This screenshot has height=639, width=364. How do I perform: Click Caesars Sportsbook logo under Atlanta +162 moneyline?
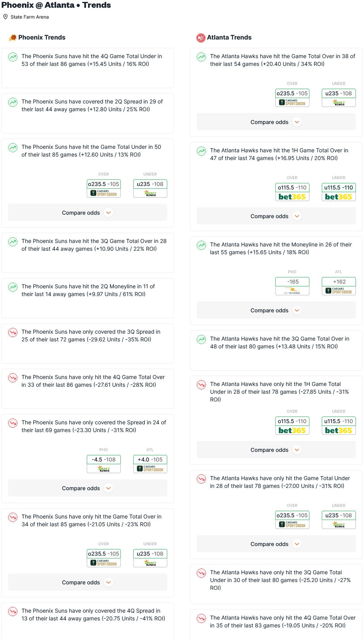(339, 291)
